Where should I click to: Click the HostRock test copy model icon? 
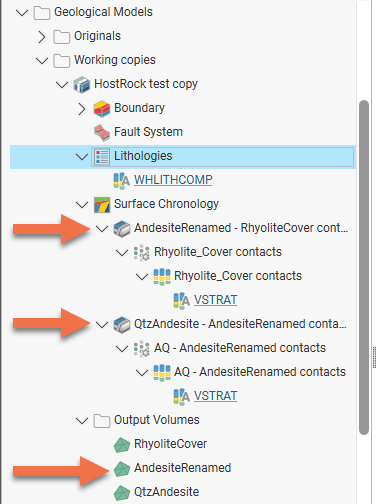point(82,84)
